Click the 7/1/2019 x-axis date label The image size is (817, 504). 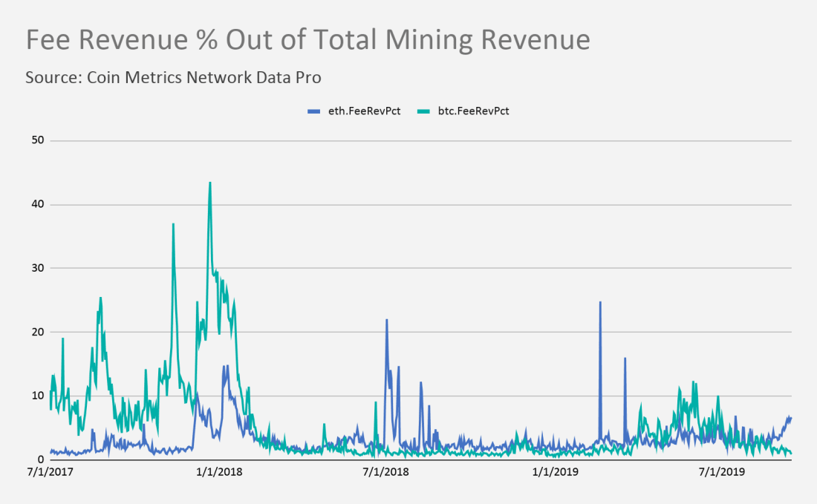tap(722, 472)
